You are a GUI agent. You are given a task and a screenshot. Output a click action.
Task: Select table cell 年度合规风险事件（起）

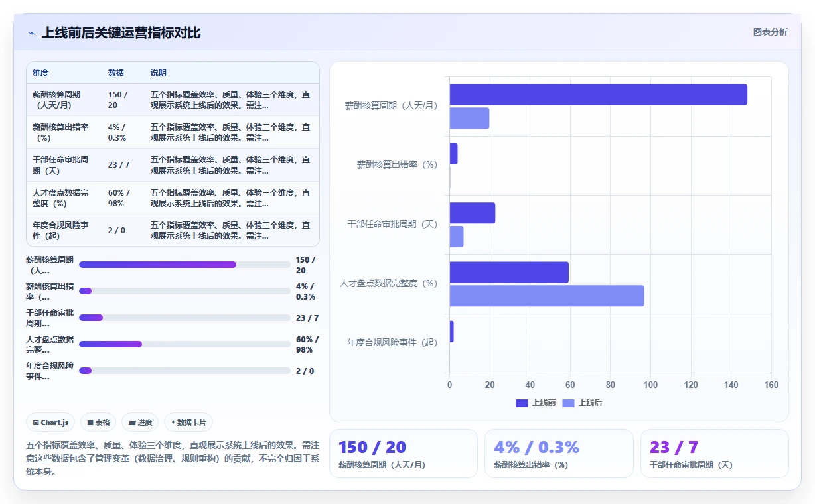[64, 230]
